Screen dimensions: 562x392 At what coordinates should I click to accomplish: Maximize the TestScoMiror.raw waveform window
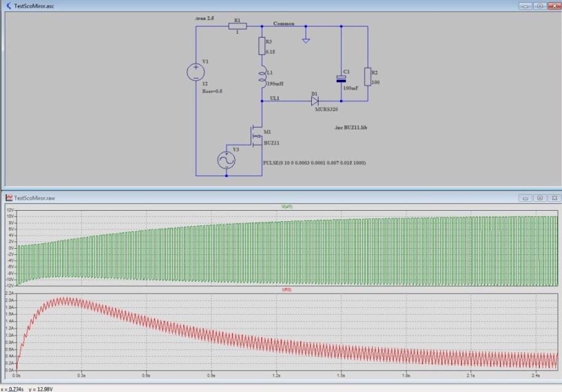point(539,198)
